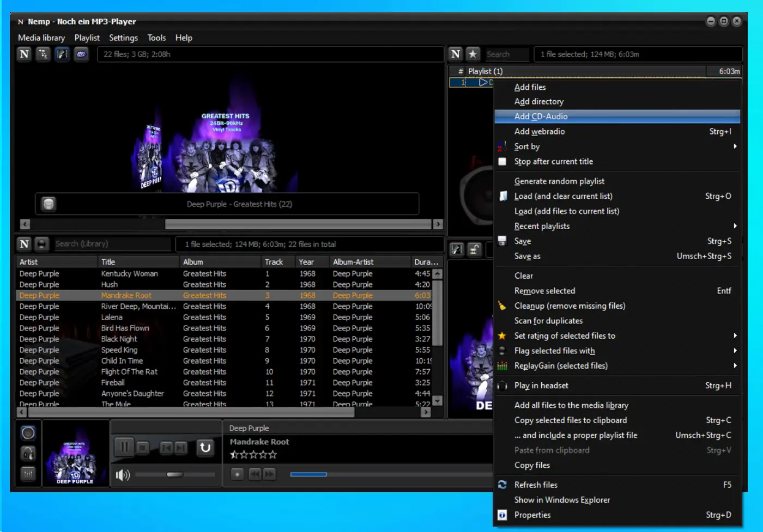The width and height of the screenshot is (763, 532).
Task: Choose Add webradio
Action: point(617,131)
